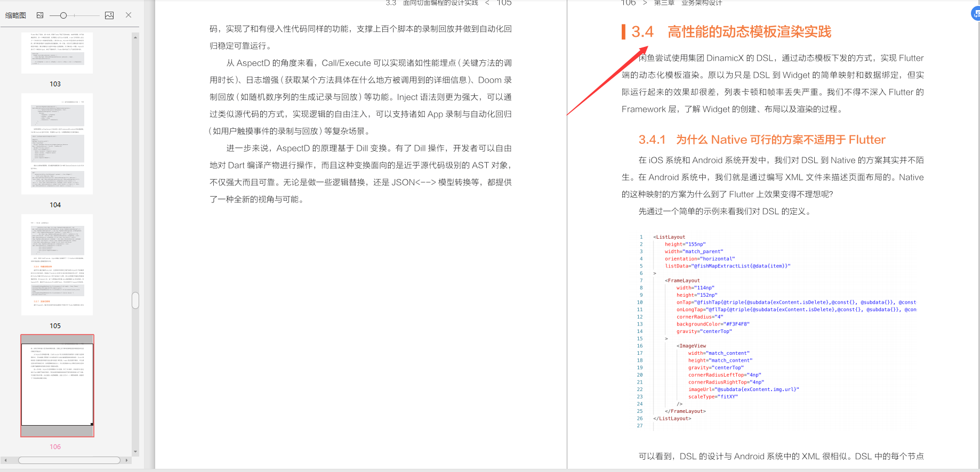Adjust the thumbnail size slider handle
Image resolution: width=980 pixels, height=472 pixels.
[x=63, y=15]
